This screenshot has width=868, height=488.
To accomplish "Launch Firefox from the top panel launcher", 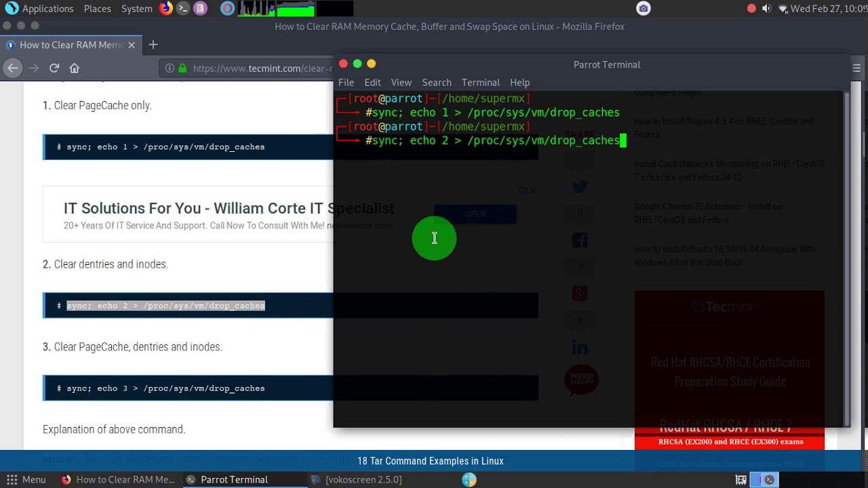I will [x=166, y=8].
